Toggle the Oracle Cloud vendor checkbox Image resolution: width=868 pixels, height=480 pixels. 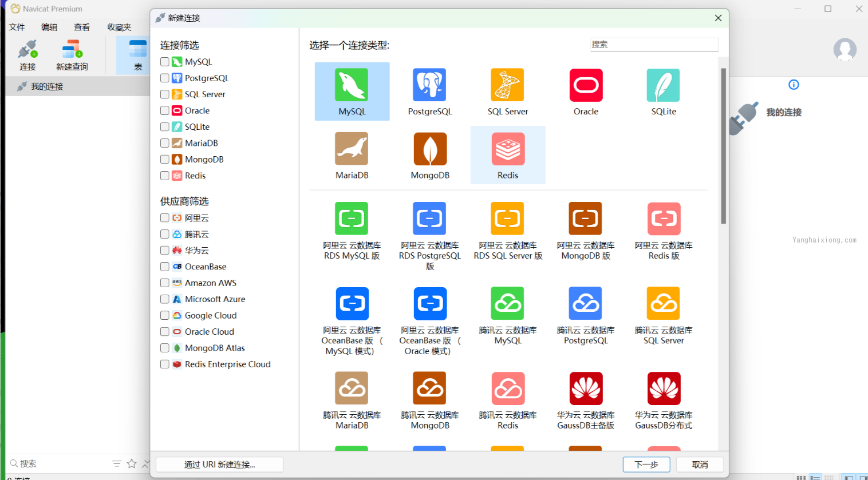[x=165, y=331]
